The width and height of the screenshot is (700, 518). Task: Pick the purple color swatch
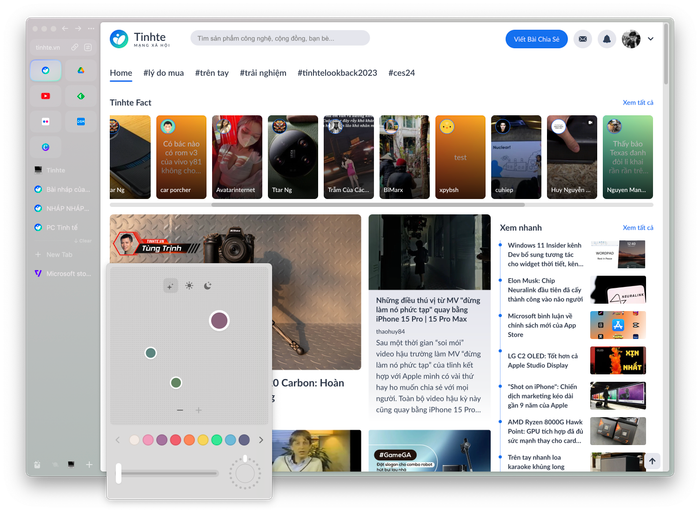tap(162, 440)
